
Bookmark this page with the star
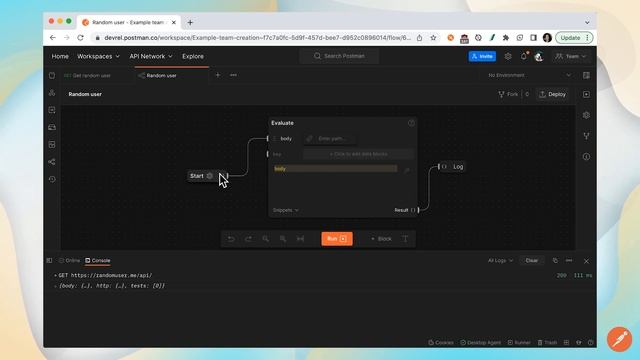coord(433,38)
